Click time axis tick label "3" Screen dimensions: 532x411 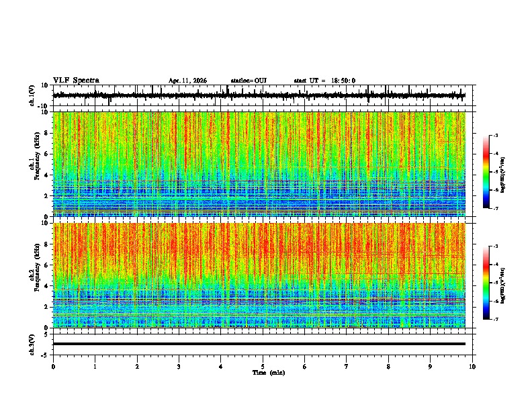point(179,367)
